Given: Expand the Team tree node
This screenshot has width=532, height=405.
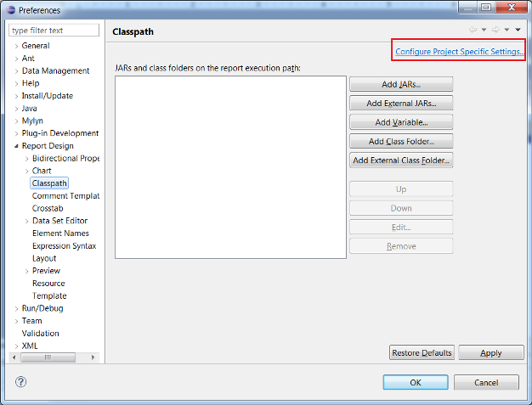Looking at the screenshot, I should pyautogui.click(x=16, y=321).
